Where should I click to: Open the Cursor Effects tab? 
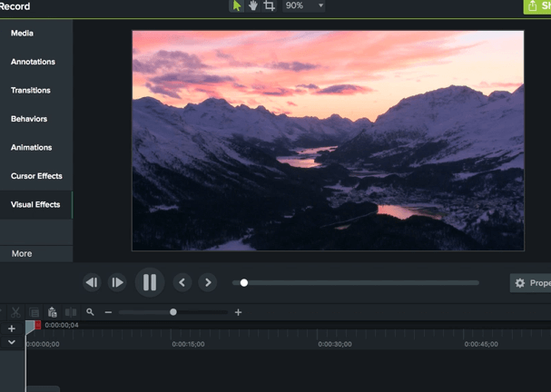click(x=36, y=176)
